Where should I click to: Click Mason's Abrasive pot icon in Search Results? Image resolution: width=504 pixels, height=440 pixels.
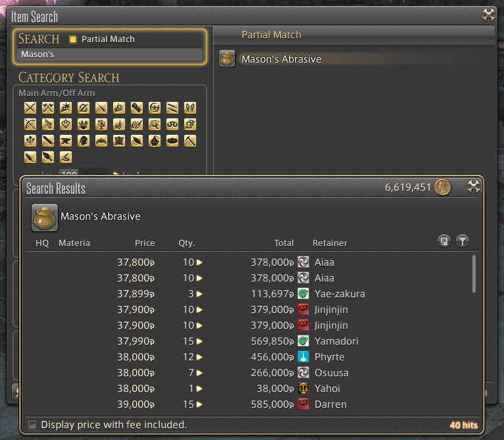click(45, 218)
